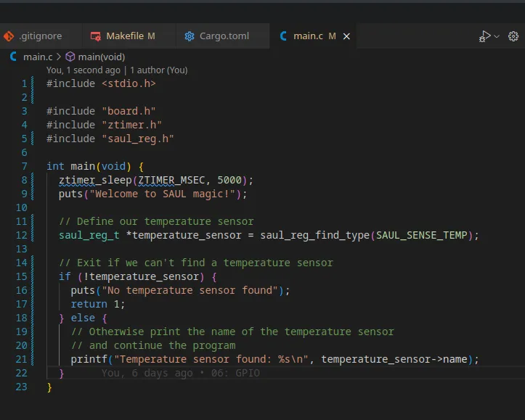This screenshot has width=525, height=420.
Task: Click the "saul_reg.h" include string
Action: 138,139
